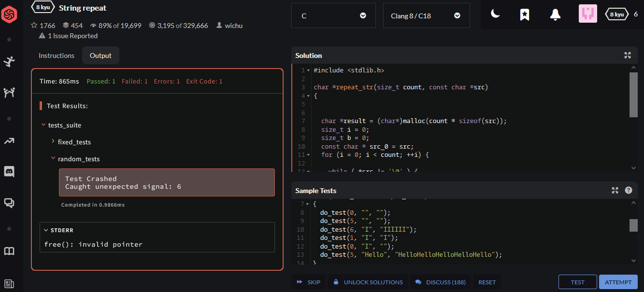
Task: Star this kata using the 1766 star
Action: point(34,26)
